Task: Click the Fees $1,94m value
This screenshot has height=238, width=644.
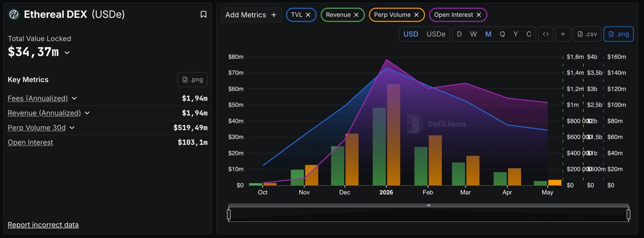Action: [x=195, y=98]
